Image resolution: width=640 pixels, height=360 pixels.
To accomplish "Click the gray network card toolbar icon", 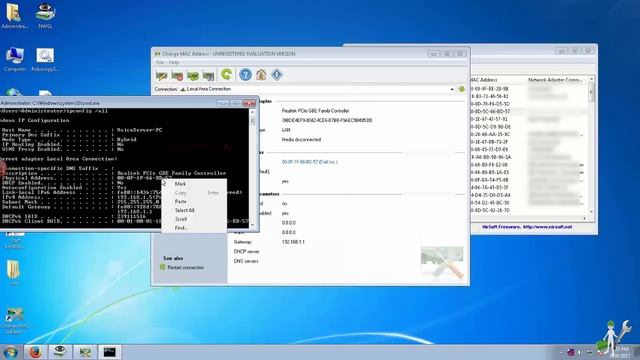I will [208, 76].
